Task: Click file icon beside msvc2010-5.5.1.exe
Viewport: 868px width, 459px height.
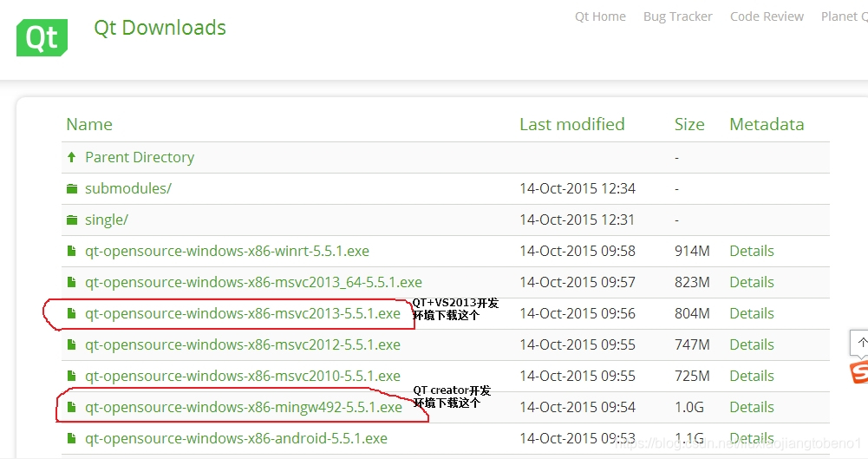Action: click(71, 376)
